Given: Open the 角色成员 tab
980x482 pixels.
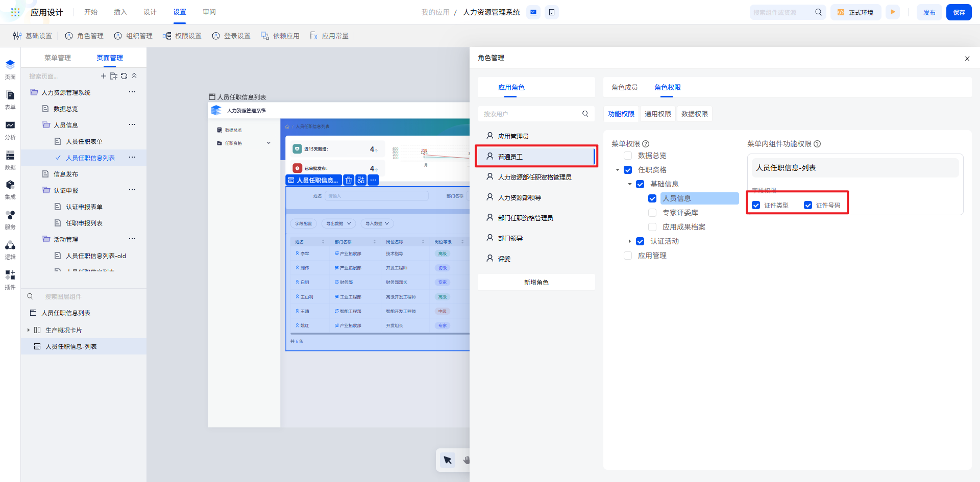Looking at the screenshot, I should [x=624, y=87].
